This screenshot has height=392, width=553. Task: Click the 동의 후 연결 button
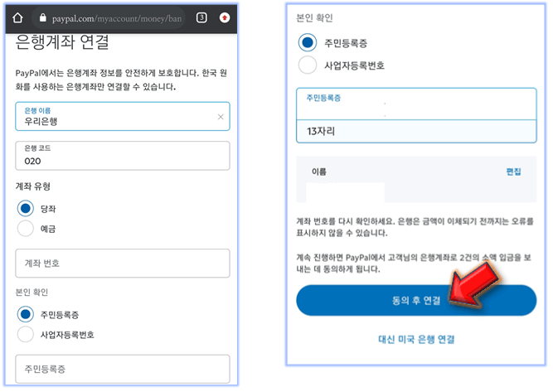tap(416, 300)
